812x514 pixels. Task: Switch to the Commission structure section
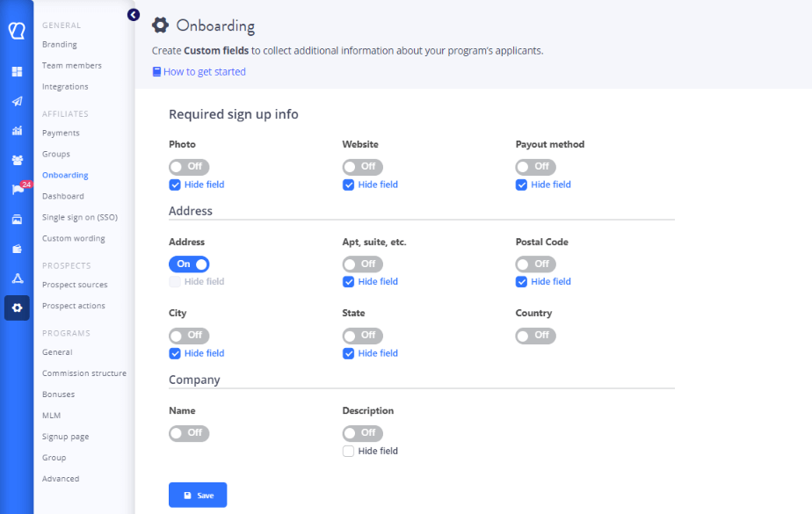click(x=84, y=373)
